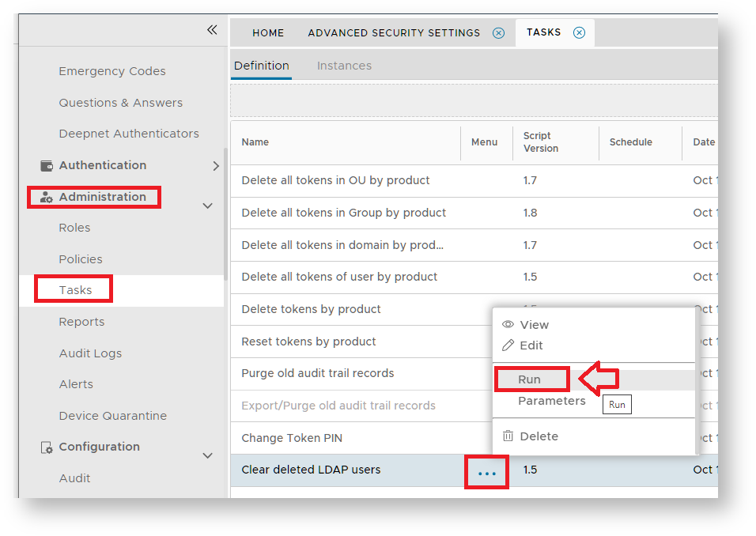
Task: Close the Advanced Security Settings tab
Action: pyautogui.click(x=498, y=33)
